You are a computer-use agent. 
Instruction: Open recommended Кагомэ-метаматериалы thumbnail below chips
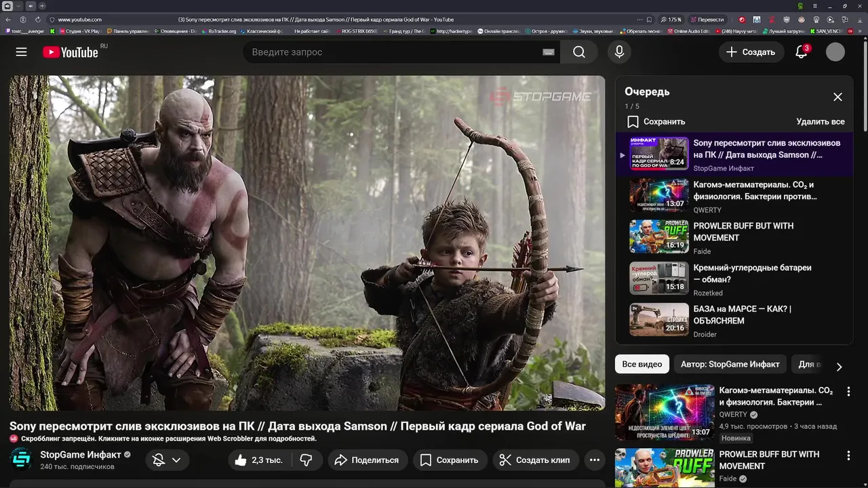tap(665, 412)
